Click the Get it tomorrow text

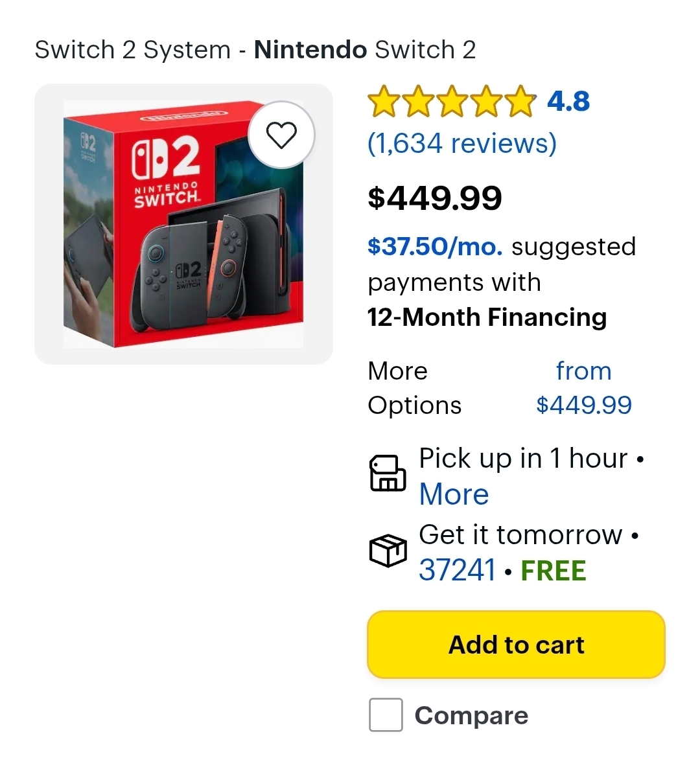[x=520, y=535]
